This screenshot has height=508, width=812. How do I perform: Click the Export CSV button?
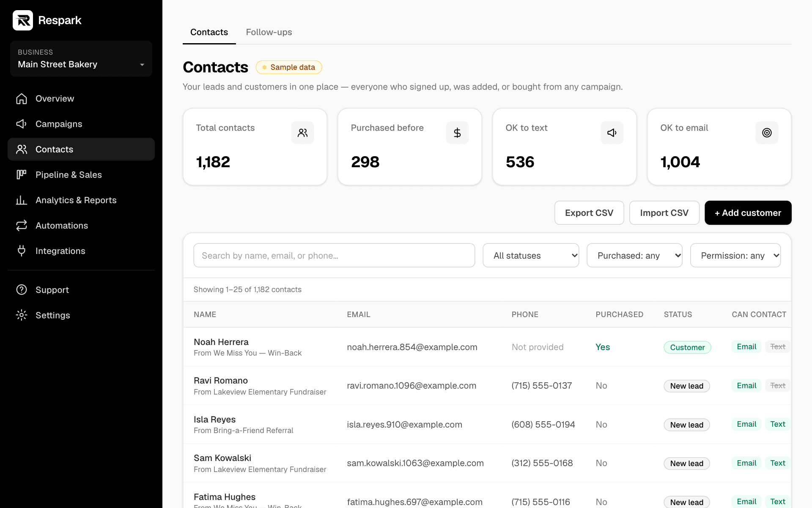(x=589, y=213)
